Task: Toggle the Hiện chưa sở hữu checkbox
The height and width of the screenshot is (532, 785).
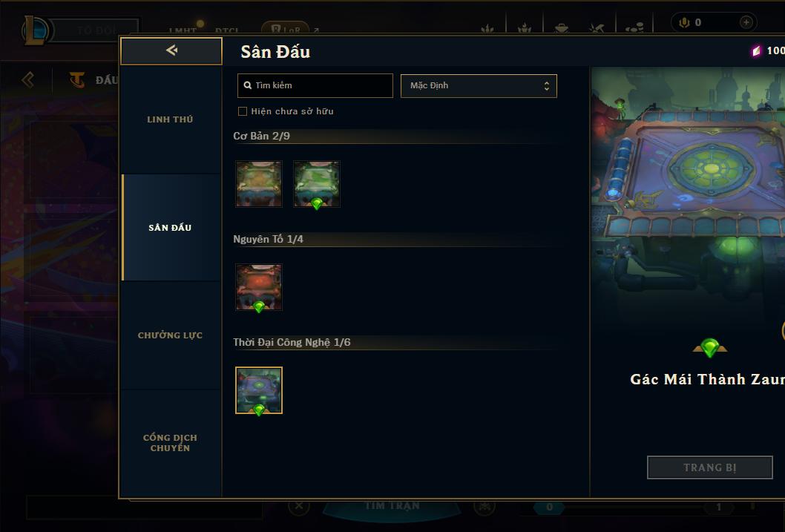Action: (x=243, y=111)
